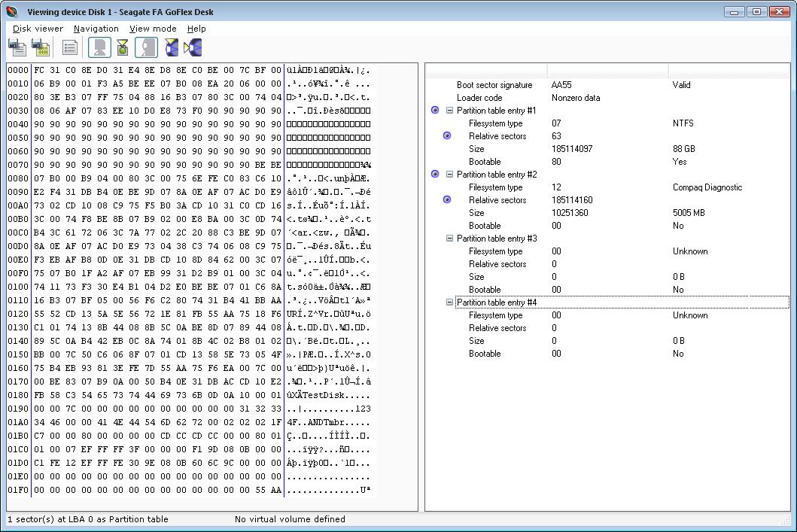Open the View mode menu
This screenshot has width=797, height=532.
pyautogui.click(x=153, y=29)
